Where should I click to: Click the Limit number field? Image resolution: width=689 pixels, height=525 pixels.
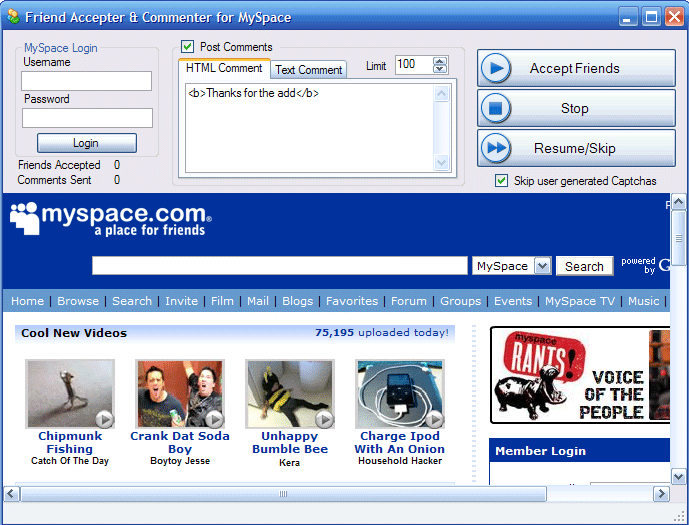click(x=414, y=65)
